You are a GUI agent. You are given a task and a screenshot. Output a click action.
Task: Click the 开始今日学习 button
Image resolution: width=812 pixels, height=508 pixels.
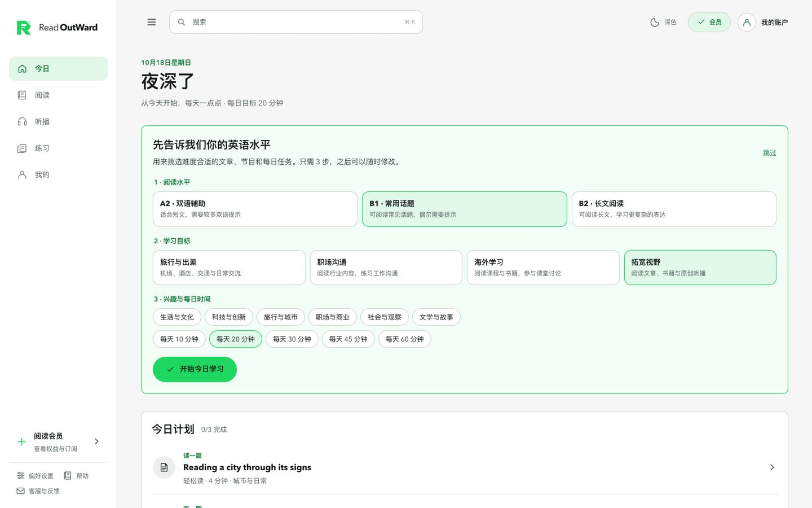(x=195, y=369)
